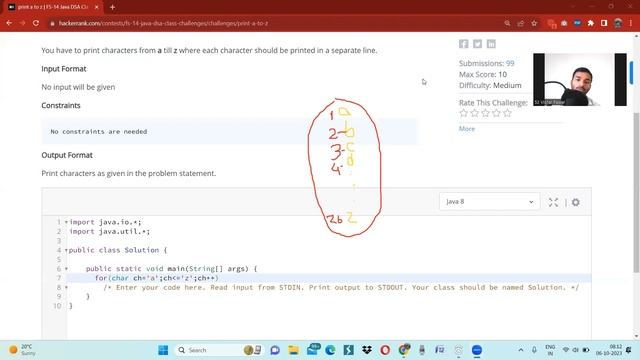Image resolution: width=640 pixels, height=360 pixels.
Task: Collapse the fold arrow at code line 1
Action: (x=66, y=222)
